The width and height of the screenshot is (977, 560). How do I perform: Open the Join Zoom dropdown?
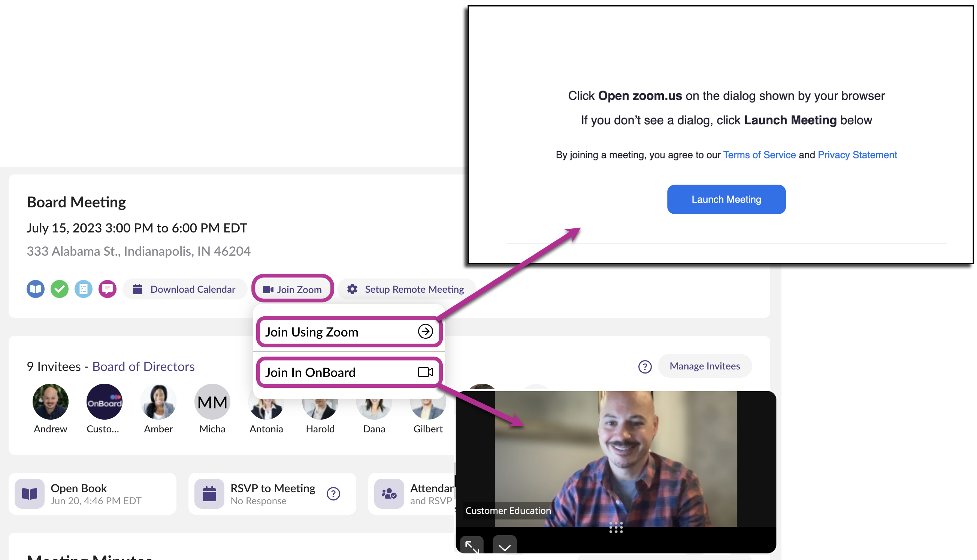[293, 289]
